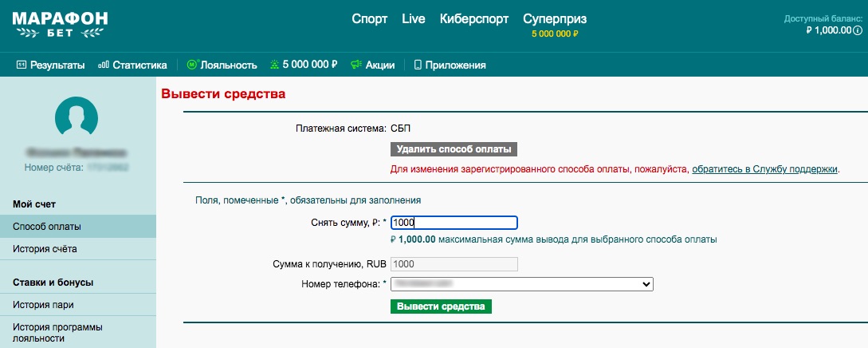Click the Статистика bars icon
This screenshot has width=868, height=348.
coord(104,65)
